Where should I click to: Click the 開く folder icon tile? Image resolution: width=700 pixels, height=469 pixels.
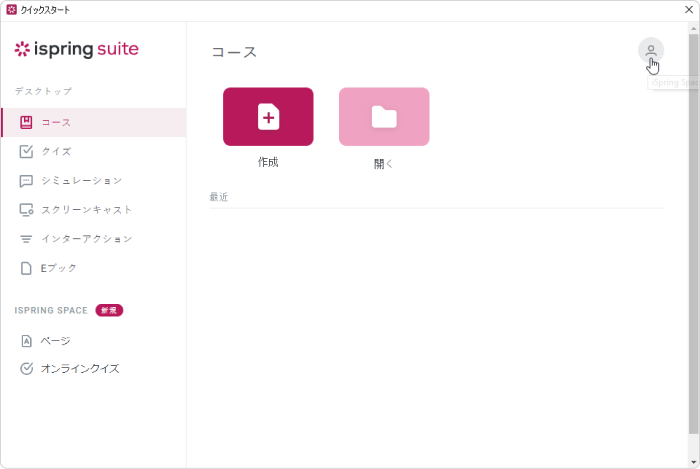[x=384, y=116]
